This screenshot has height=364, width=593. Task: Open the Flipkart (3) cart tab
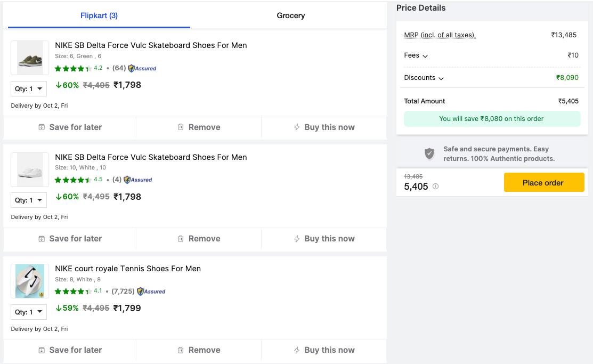pos(99,15)
